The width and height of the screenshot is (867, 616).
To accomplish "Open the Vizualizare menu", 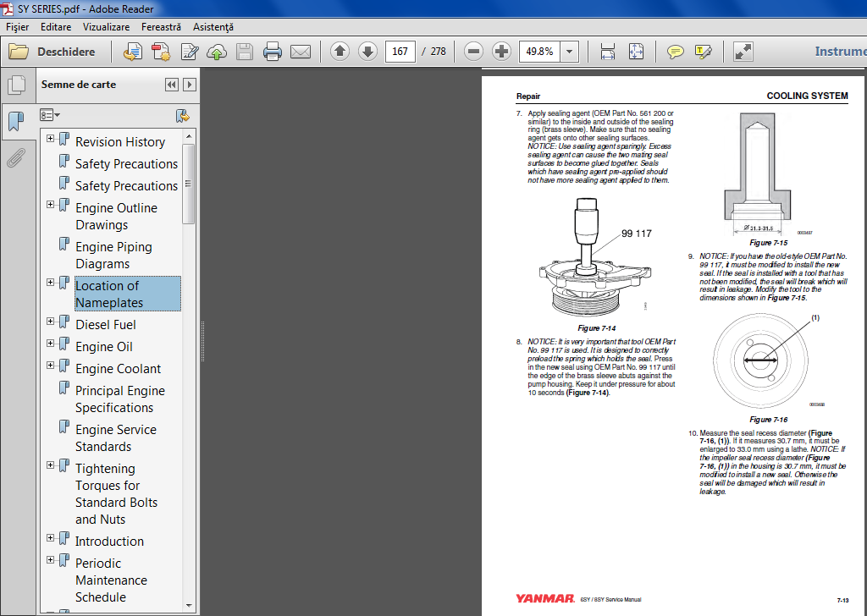I will click(106, 26).
